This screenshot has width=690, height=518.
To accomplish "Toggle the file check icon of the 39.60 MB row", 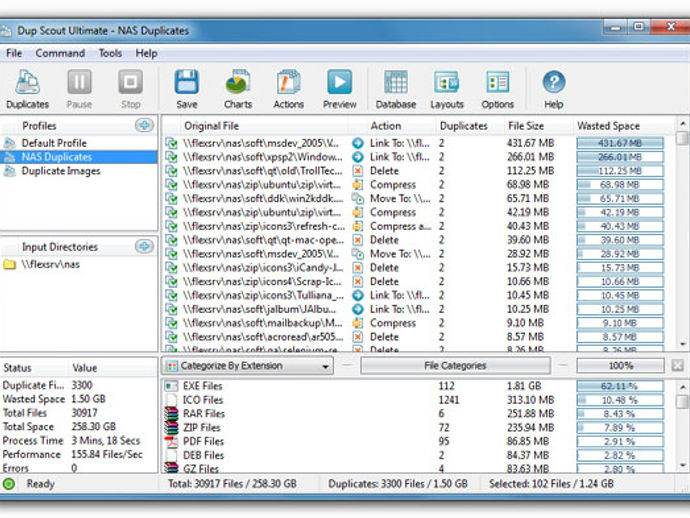I will tap(171, 240).
